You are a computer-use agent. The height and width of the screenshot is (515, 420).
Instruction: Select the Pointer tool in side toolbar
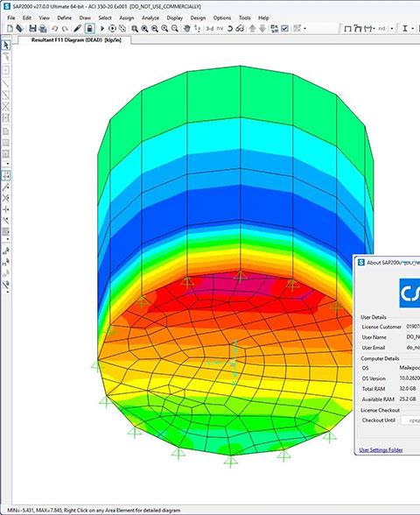coord(6,45)
